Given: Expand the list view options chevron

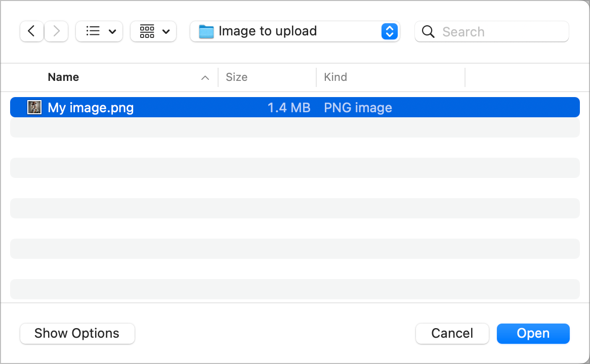Looking at the screenshot, I should [x=112, y=32].
